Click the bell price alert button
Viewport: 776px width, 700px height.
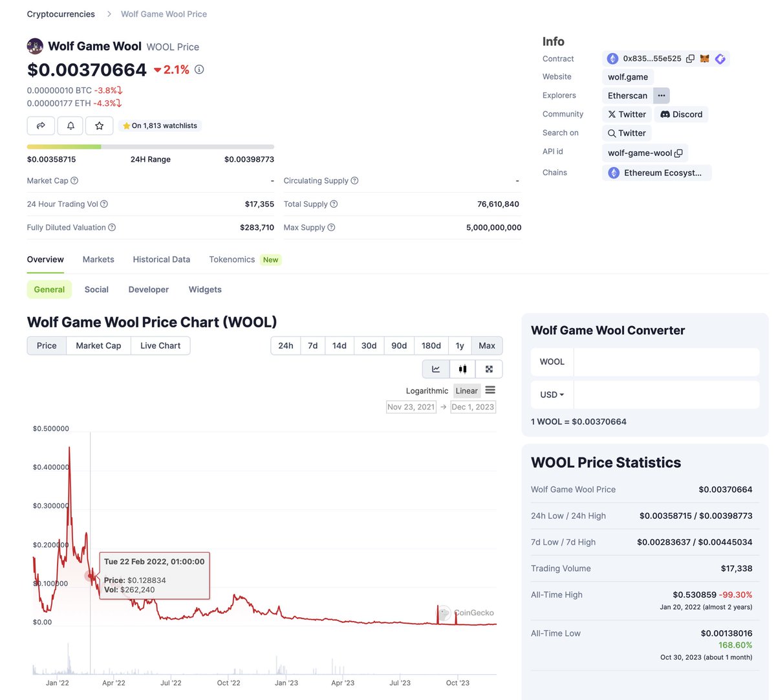(x=70, y=126)
